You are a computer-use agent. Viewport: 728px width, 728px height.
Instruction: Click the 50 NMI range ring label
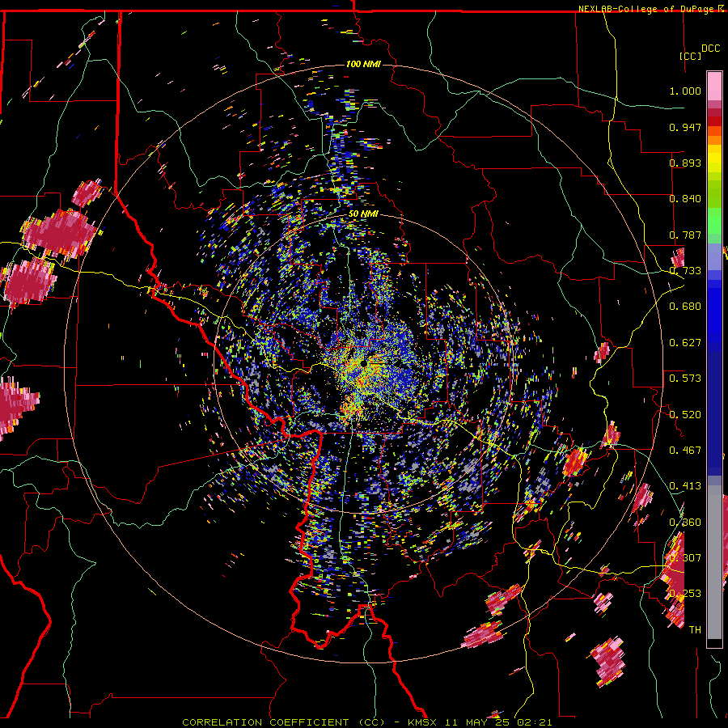(363, 214)
